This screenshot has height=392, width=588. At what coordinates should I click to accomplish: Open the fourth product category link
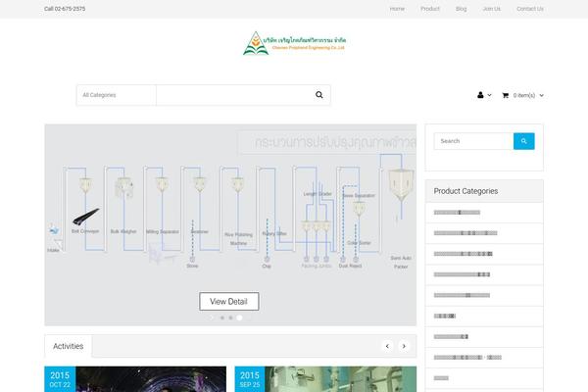(x=462, y=274)
